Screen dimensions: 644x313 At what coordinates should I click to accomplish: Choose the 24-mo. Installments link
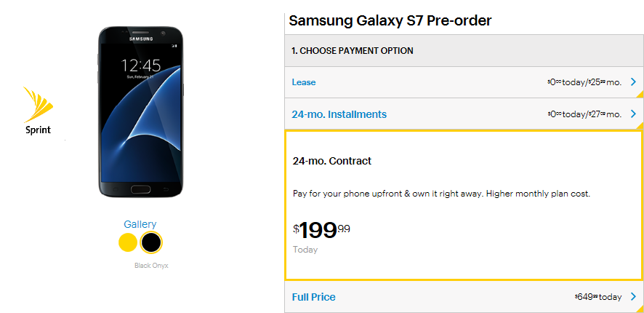(x=339, y=114)
